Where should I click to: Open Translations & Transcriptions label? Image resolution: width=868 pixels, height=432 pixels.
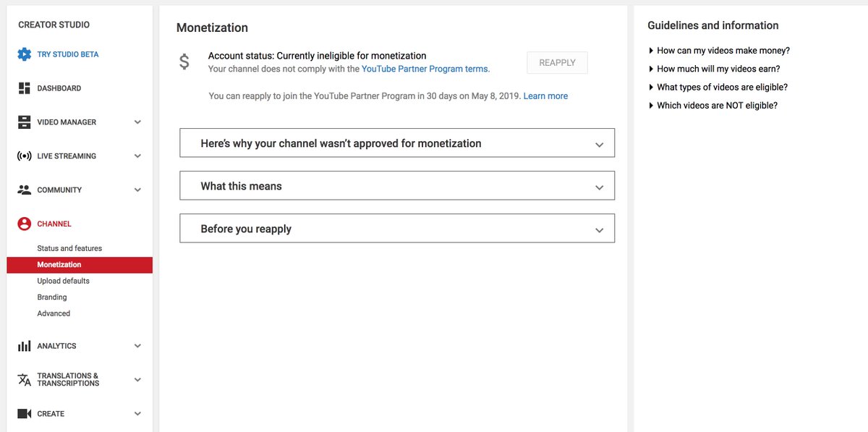[68, 380]
